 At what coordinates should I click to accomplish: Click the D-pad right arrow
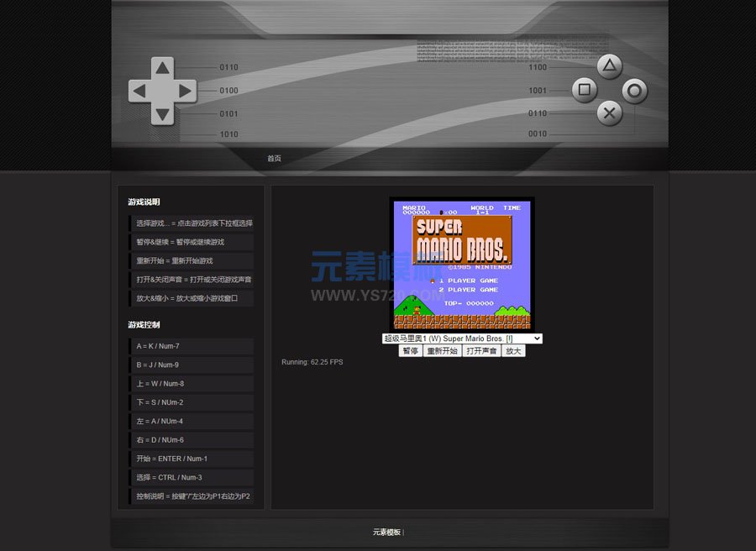[186, 91]
